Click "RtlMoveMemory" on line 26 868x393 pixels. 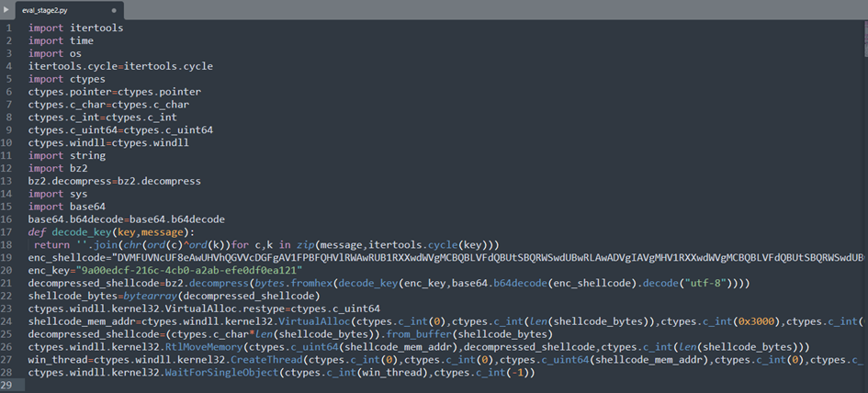click(204, 347)
